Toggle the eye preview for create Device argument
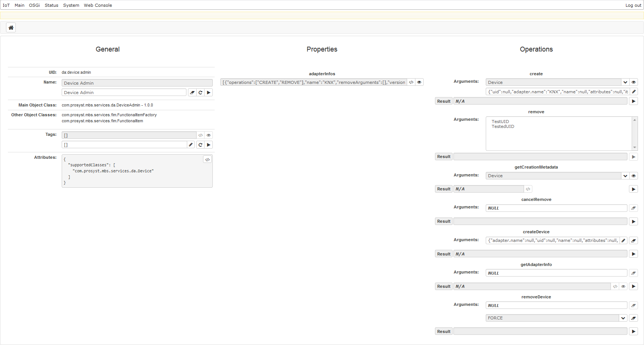 tap(633, 82)
